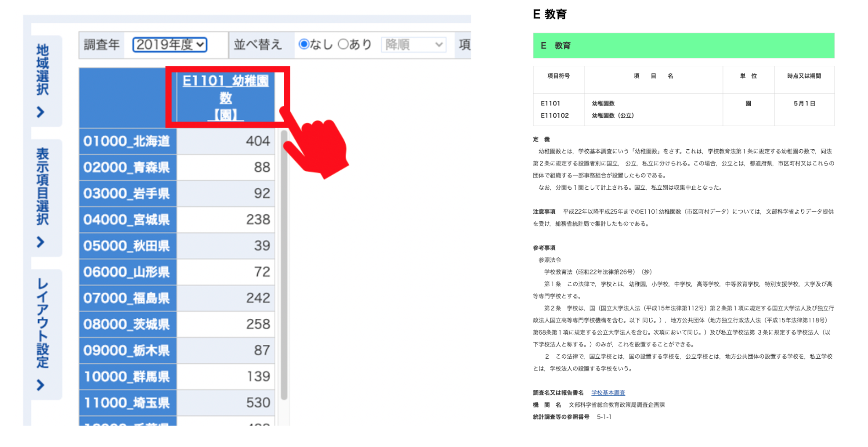Select the 04000_宮城県 row header
Screen dimensions: 868x447
[x=127, y=220]
